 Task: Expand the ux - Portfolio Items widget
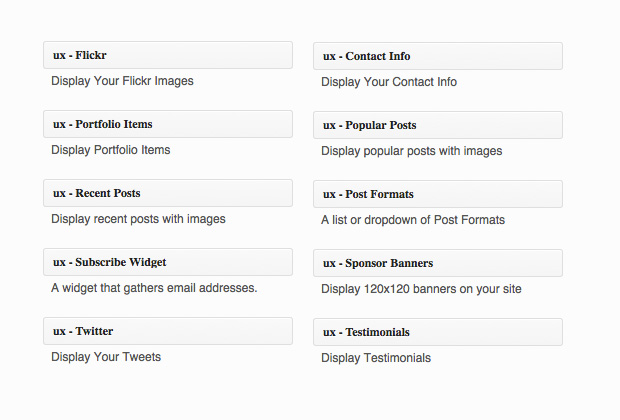[x=168, y=124]
